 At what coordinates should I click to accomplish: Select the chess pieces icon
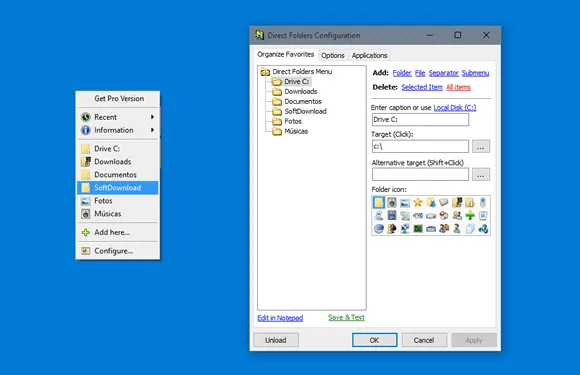[392, 229]
